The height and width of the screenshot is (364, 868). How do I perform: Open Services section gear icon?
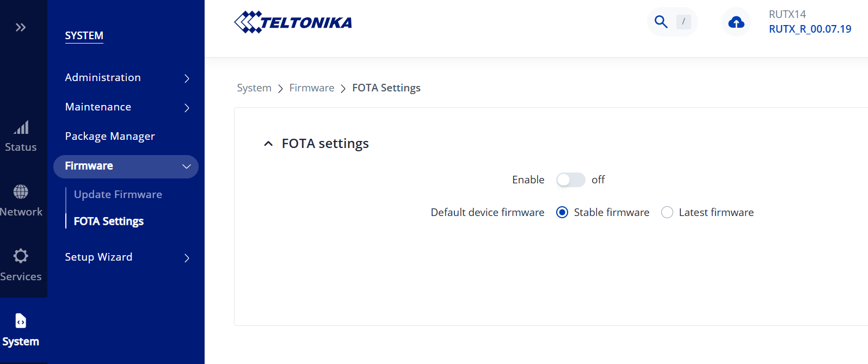coord(21,256)
